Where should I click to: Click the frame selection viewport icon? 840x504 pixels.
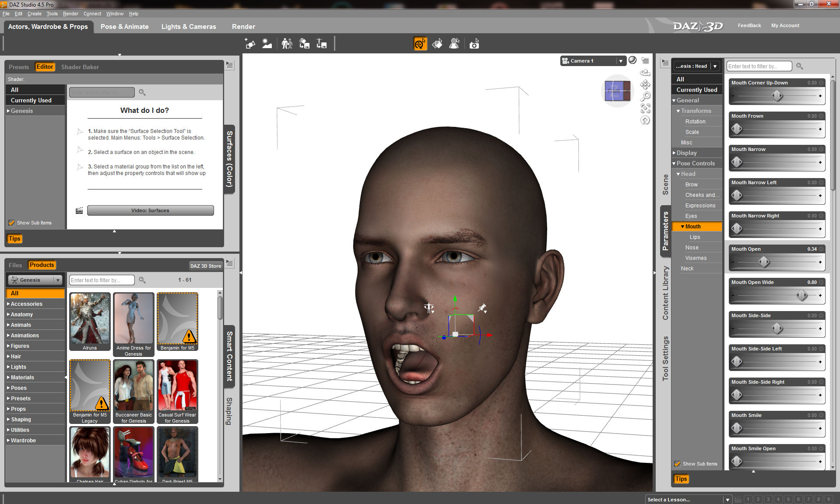645,108
